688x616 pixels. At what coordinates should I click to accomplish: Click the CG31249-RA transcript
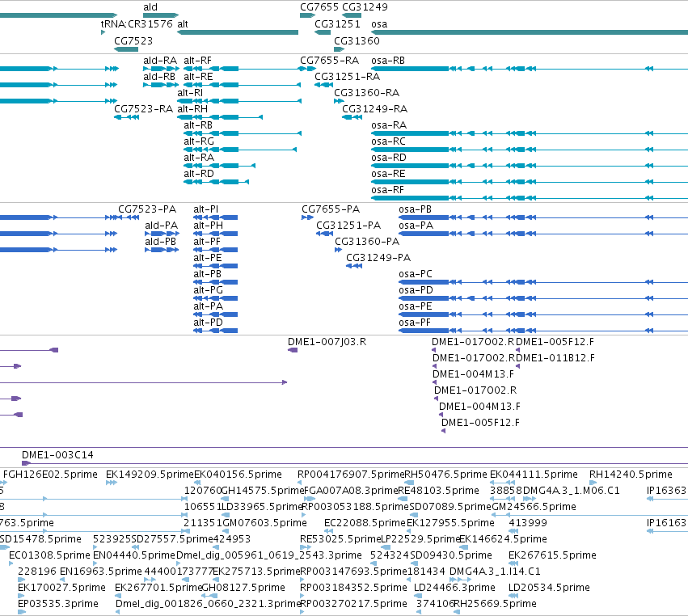(352, 117)
